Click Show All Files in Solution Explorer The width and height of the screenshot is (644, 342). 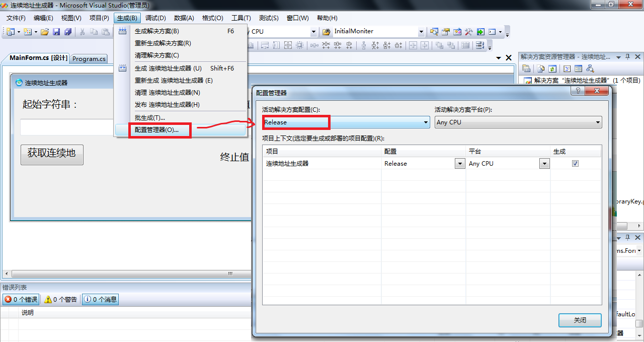pos(541,69)
